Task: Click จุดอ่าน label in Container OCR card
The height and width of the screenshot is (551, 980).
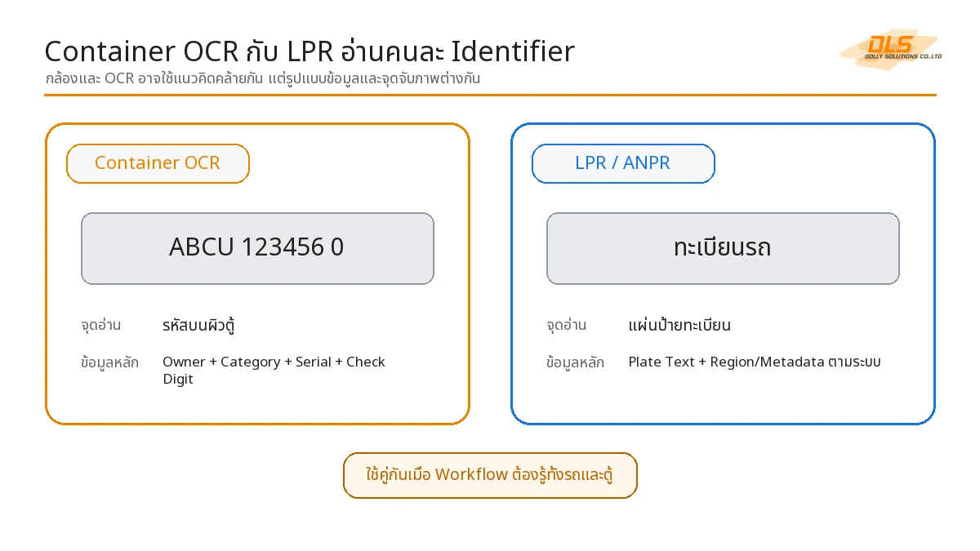Action: coord(101,325)
